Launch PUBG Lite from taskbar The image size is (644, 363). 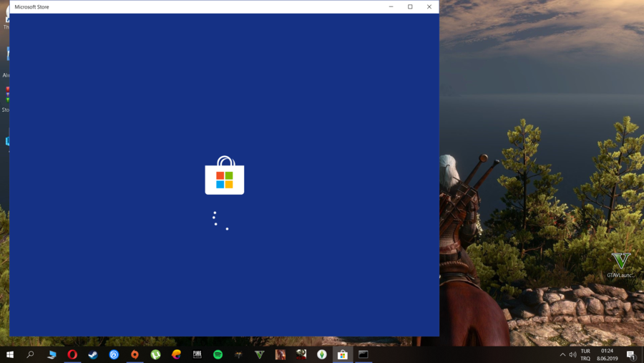197,354
